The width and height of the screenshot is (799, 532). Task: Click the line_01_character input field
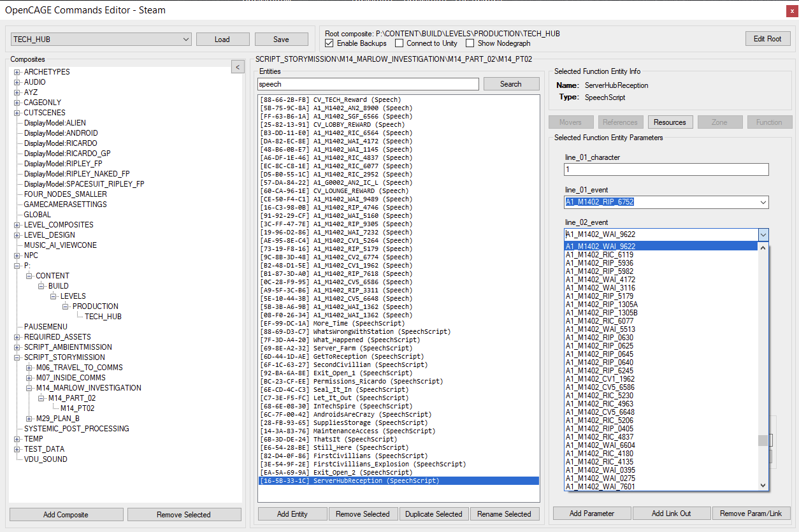(666, 169)
